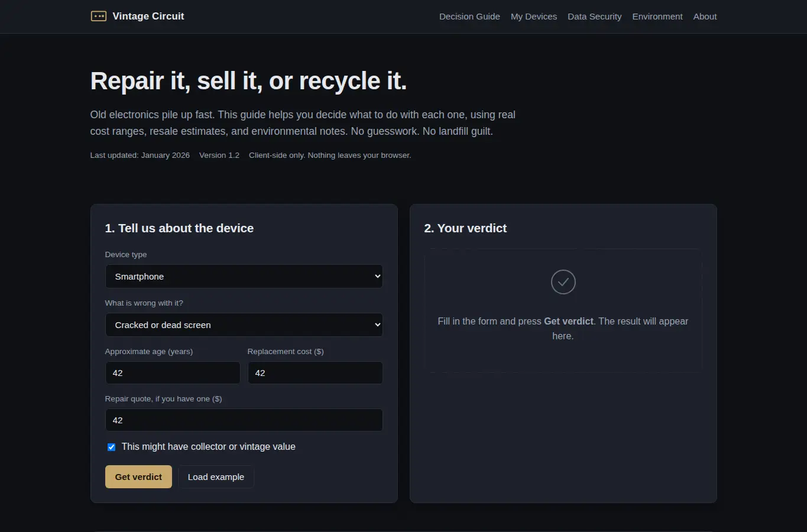Toggle the collector or vintage value checkbox
This screenshot has width=807, height=532.
111,447
